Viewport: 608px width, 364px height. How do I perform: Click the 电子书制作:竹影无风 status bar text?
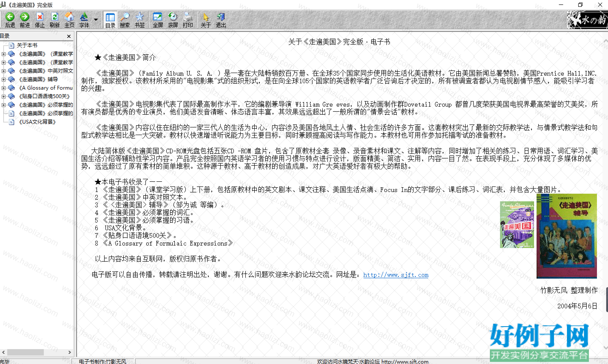click(102, 361)
